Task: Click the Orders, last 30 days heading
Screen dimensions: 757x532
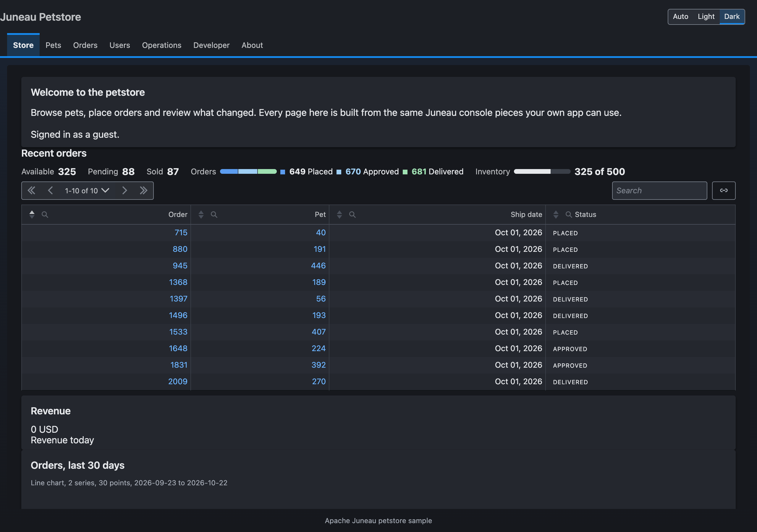Action: [x=77, y=465]
